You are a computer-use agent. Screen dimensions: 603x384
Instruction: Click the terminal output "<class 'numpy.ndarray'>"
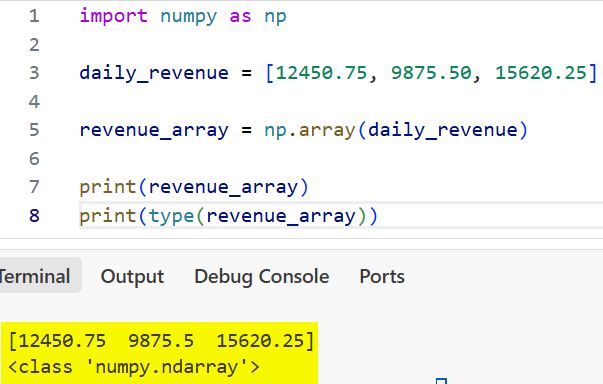[134, 367]
